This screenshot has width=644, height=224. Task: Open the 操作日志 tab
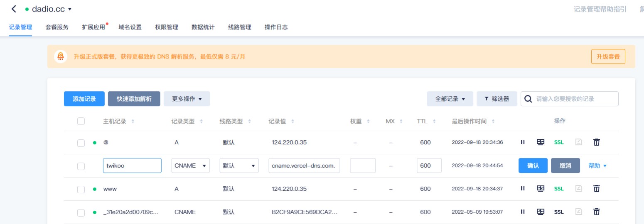276,27
